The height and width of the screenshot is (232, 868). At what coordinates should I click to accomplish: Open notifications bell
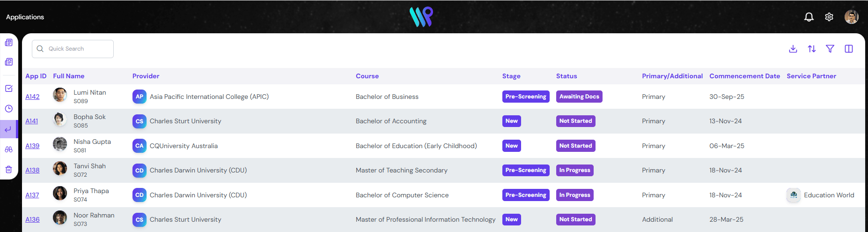tap(809, 17)
